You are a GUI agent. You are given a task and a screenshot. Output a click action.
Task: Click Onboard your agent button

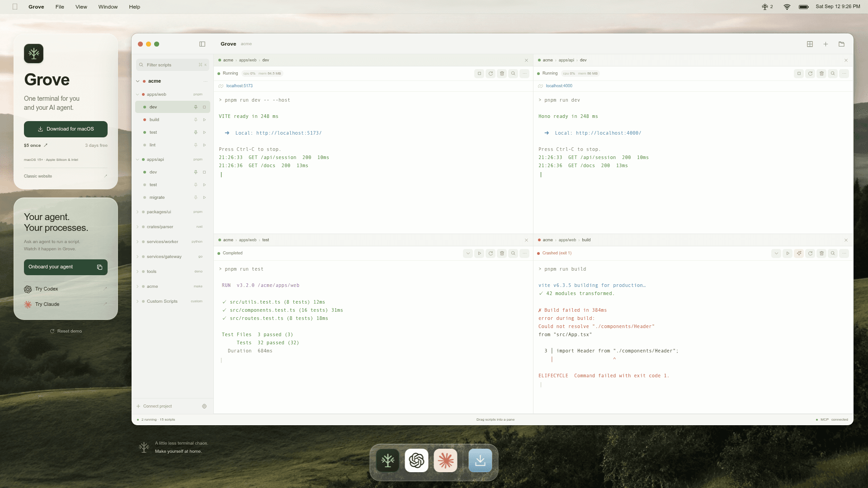(66, 267)
